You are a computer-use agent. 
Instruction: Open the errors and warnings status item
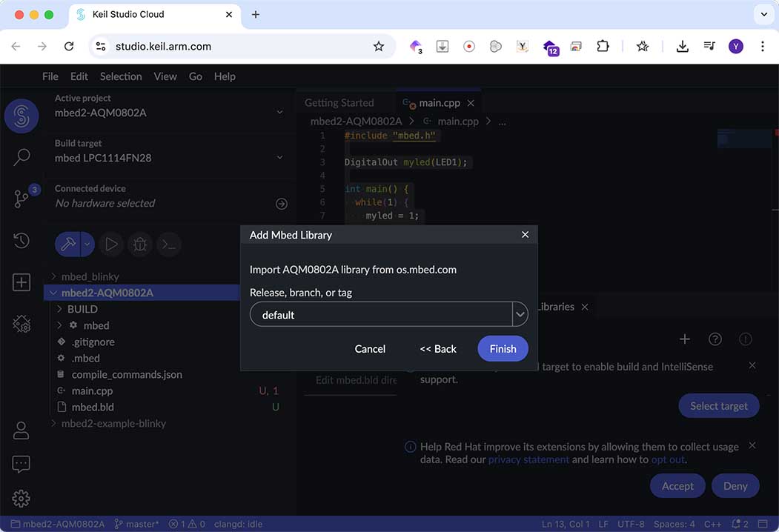(187, 524)
